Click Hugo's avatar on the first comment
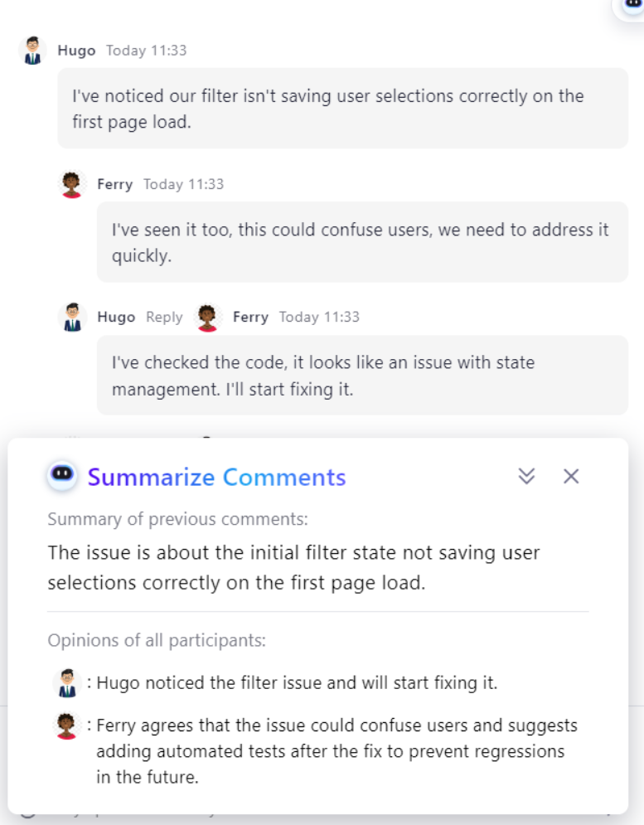Screen dimensions: 644x825 [x=33, y=51]
